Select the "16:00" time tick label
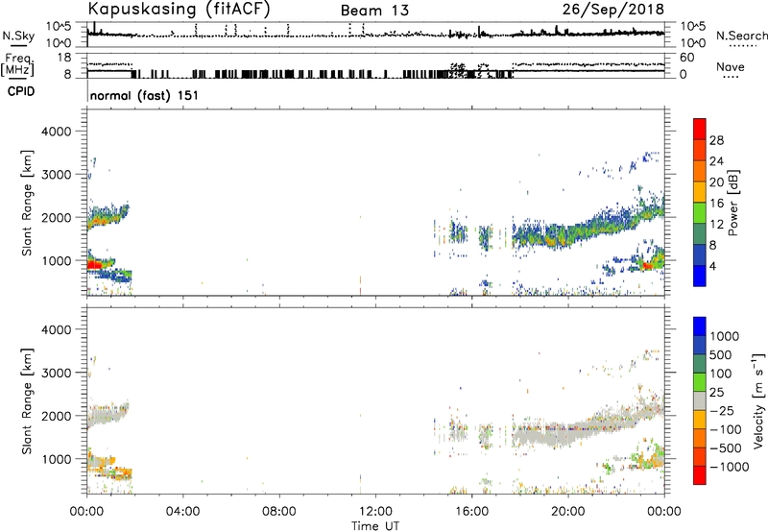Viewport: 768px width, 532px height. [471, 512]
